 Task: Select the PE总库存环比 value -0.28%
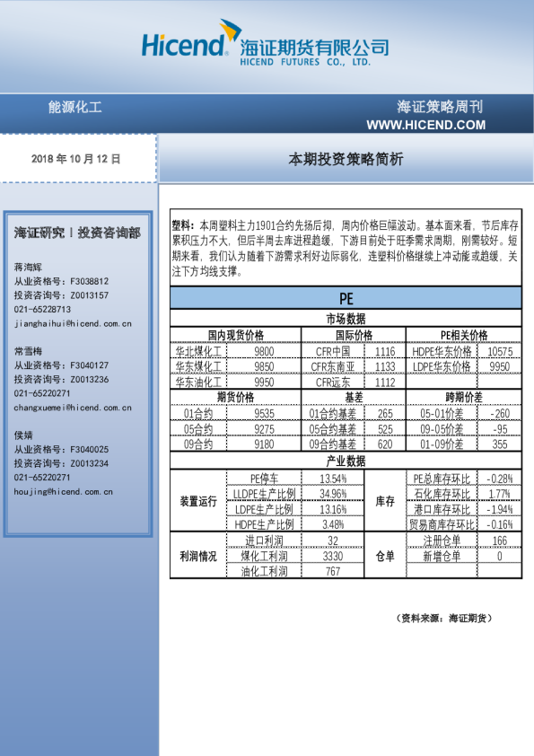500,479
